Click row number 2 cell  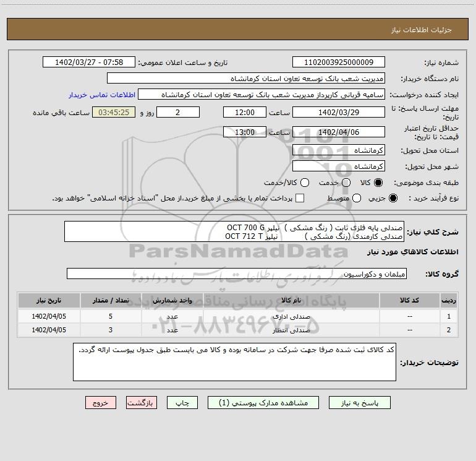pyautogui.click(x=449, y=330)
